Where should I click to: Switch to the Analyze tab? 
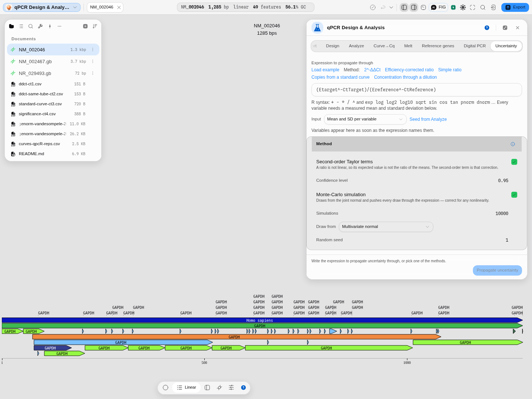[x=357, y=46]
